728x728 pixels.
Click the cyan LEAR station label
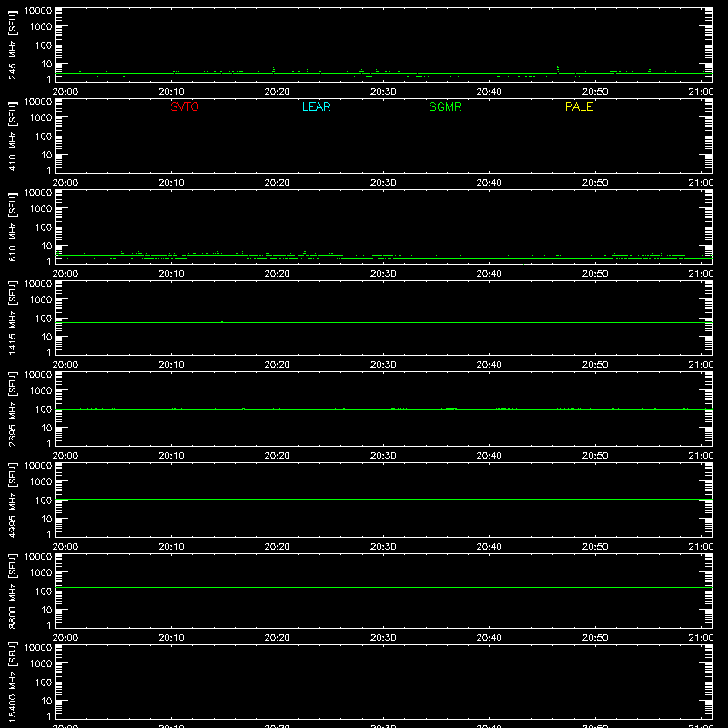pos(316,106)
